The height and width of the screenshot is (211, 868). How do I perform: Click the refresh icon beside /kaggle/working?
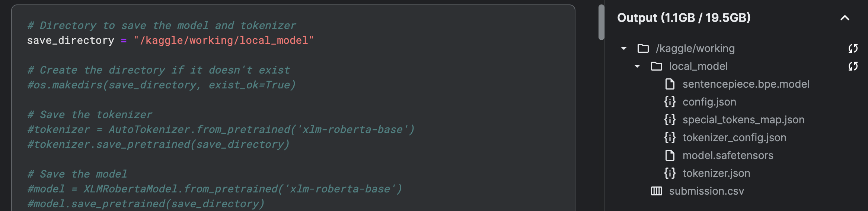pos(853,48)
